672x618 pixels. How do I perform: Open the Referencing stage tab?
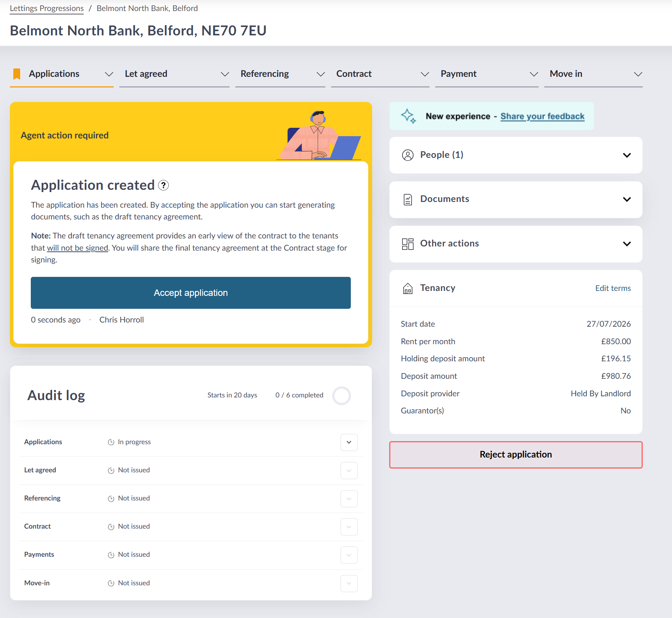(280, 74)
